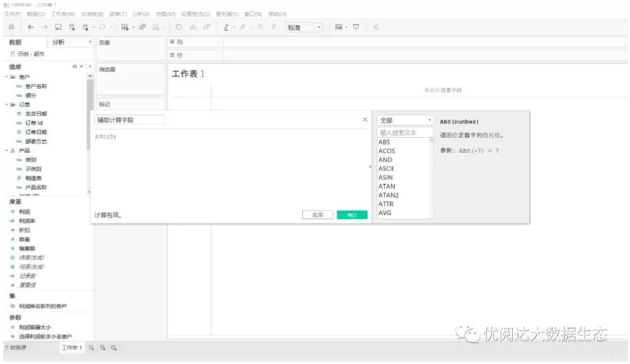The height and width of the screenshot is (364, 630).
Task: Open the 标准 view size dropdown
Action: [x=304, y=27]
